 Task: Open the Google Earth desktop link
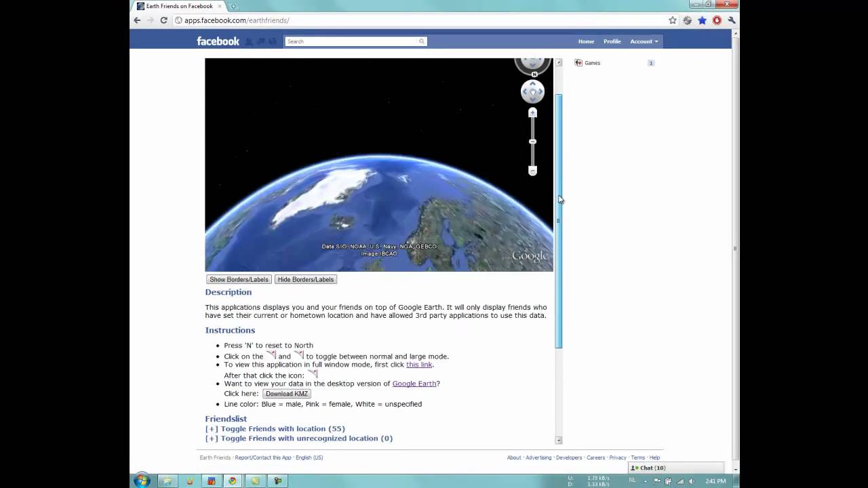414,384
